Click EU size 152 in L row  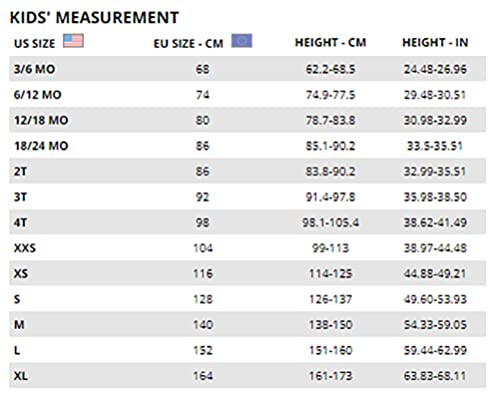(x=203, y=350)
